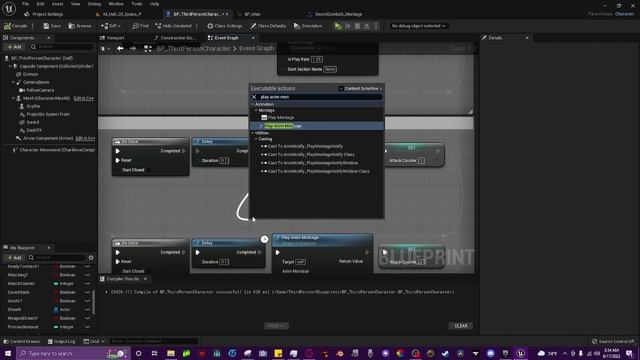The width and height of the screenshot is (640, 360).
Task: Open the File menu
Action: [x=25, y=4]
